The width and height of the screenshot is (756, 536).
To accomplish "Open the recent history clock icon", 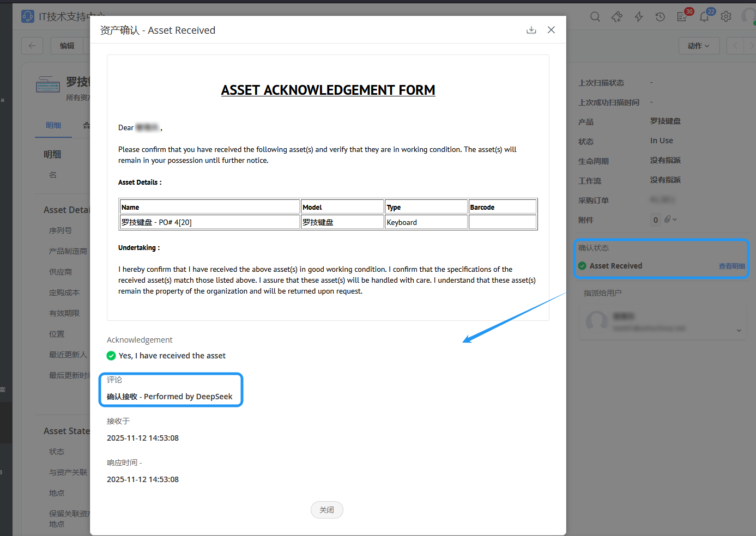I will (660, 17).
